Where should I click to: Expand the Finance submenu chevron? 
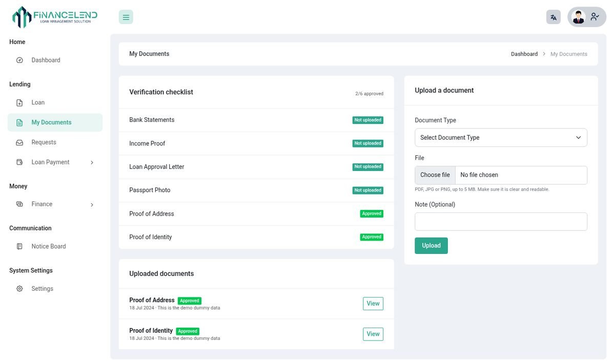coord(92,205)
